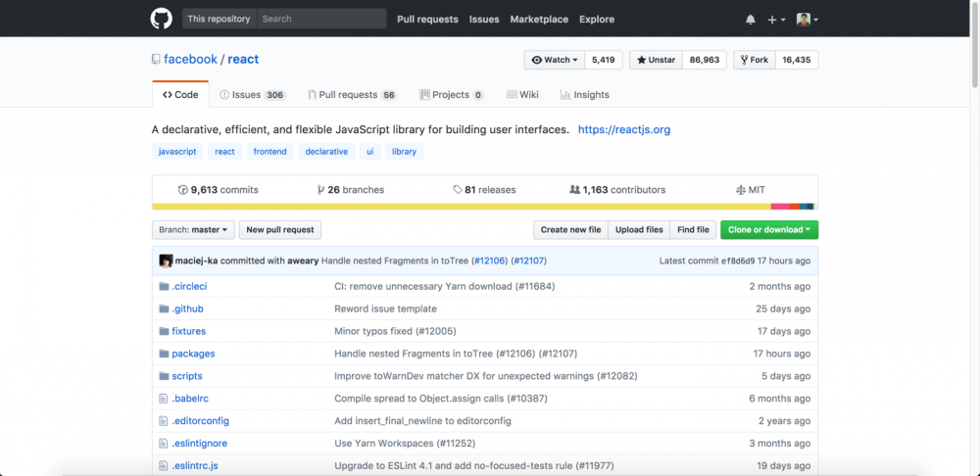980x476 pixels.
Task: Open the MIT license link
Action: [751, 190]
